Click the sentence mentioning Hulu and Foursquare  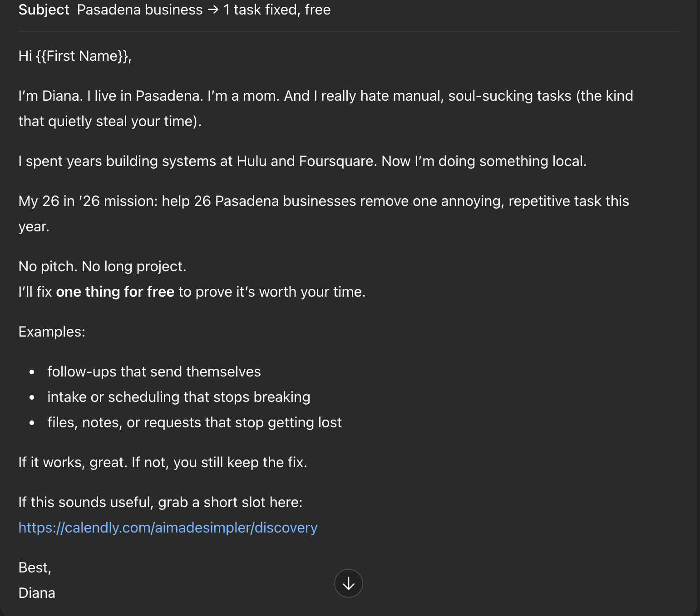(302, 161)
